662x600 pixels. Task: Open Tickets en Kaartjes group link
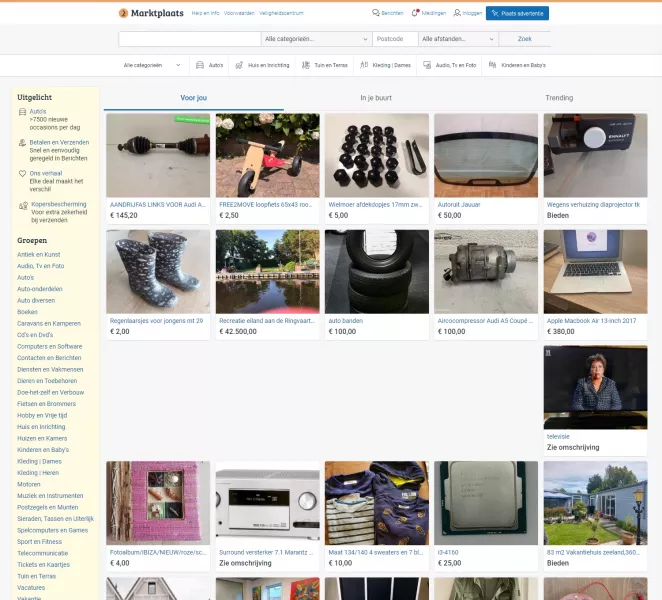pyautogui.click(x=43, y=565)
